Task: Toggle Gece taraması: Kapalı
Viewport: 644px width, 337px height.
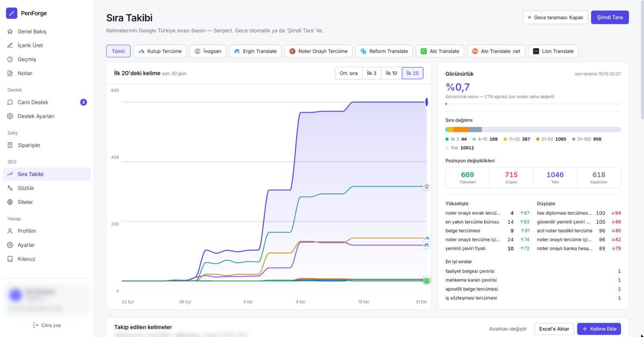Action: point(555,17)
